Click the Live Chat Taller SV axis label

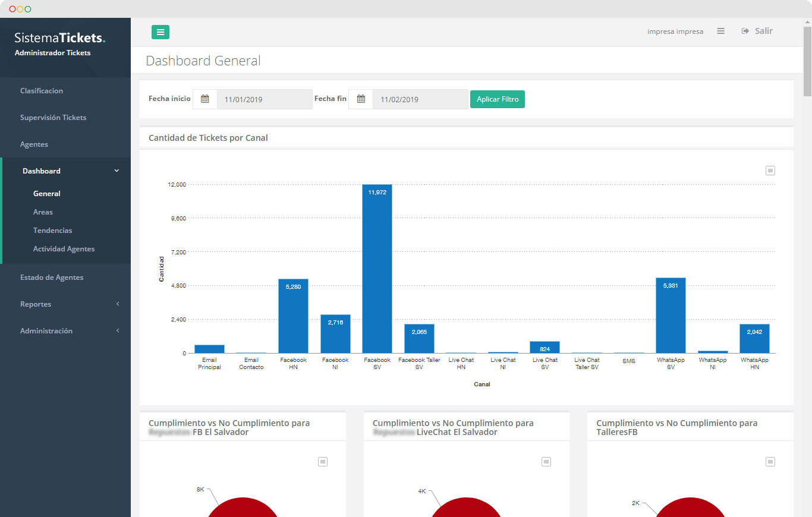tap(587, 364)
